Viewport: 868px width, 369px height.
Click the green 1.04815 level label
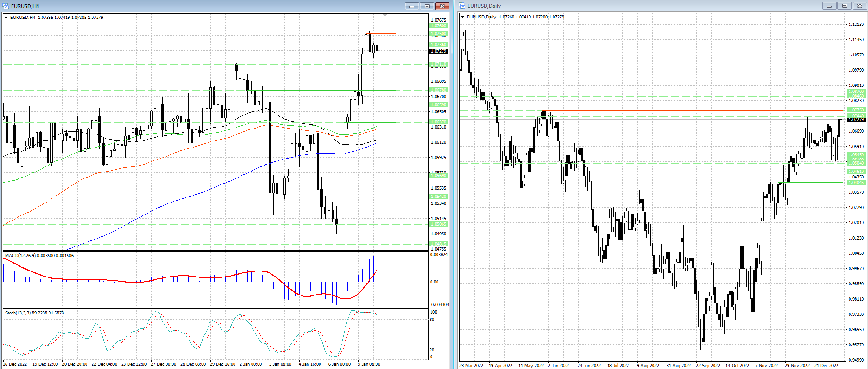coord(439,244)
